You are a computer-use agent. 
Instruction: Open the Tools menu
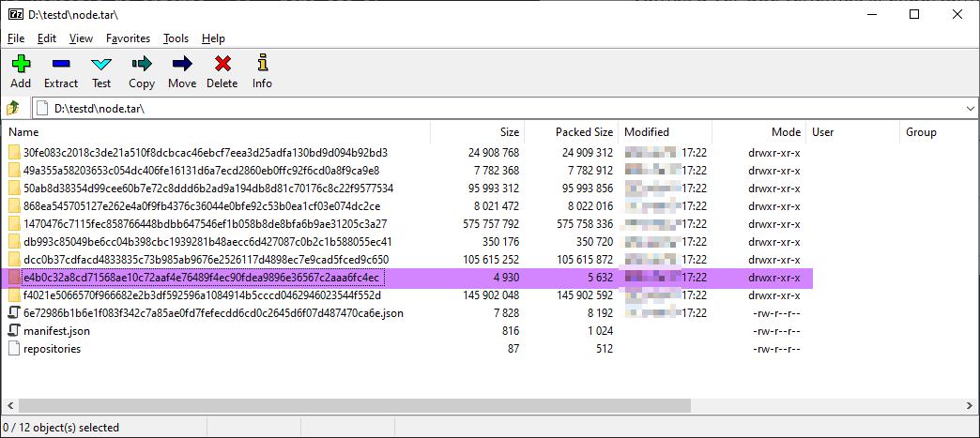(x=176, y=38)
